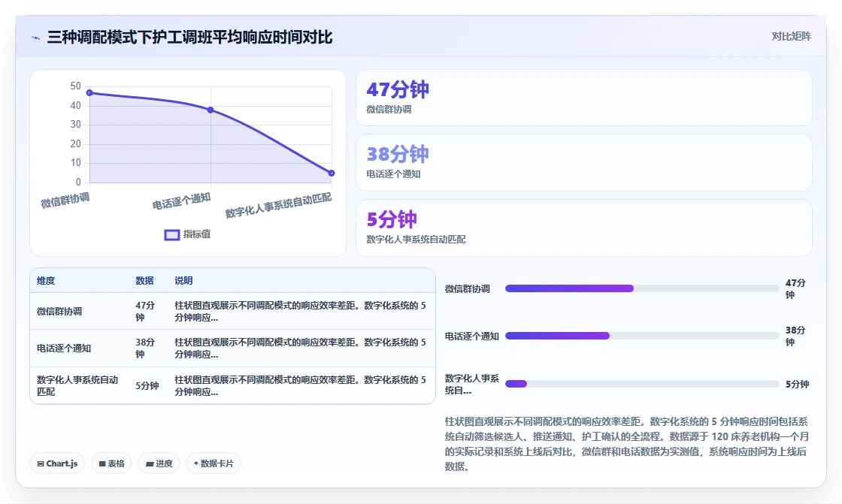Click the 电话逐个通知 progress bar
The width and height of the screenshot is (842, 504).
(642, 336)
